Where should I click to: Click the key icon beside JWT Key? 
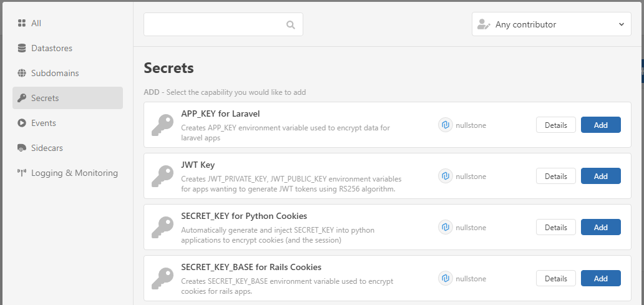click(x=163, y=176)
